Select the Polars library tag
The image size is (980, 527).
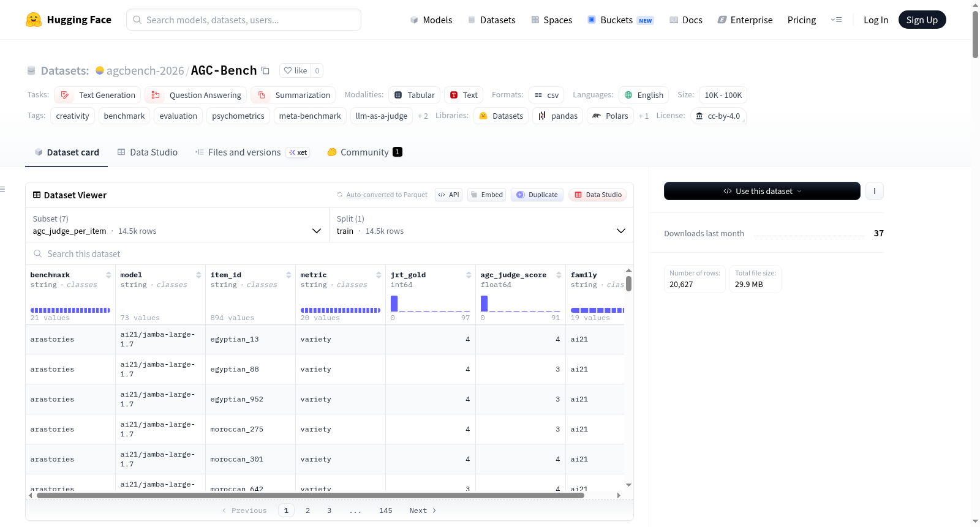pyautogui.click(x=610, y=116)
